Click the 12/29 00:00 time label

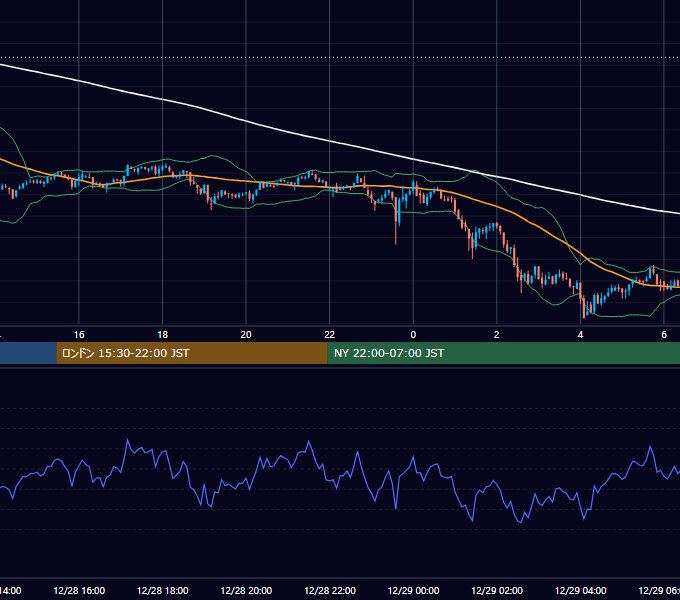(x=413, y=591)
